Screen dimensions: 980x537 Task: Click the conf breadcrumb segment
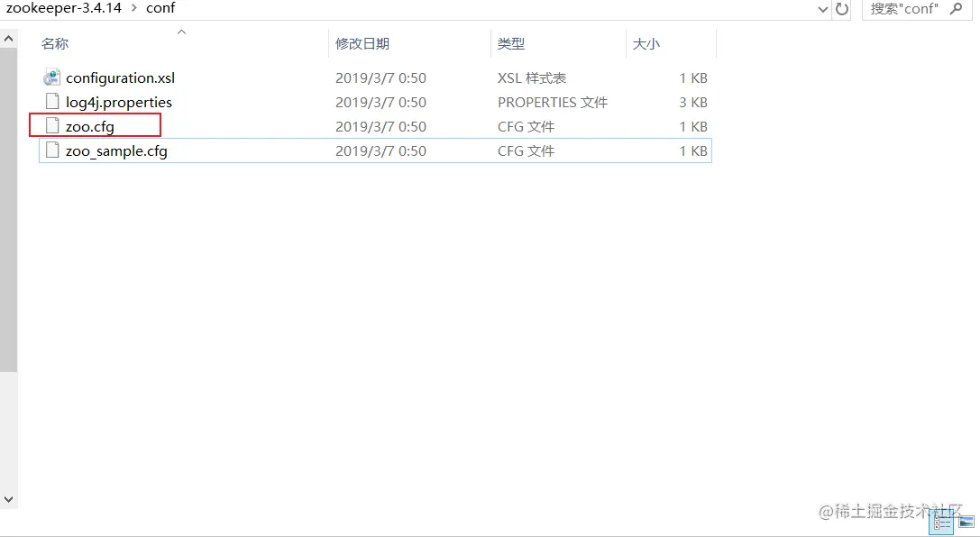[x=160, y=8]
